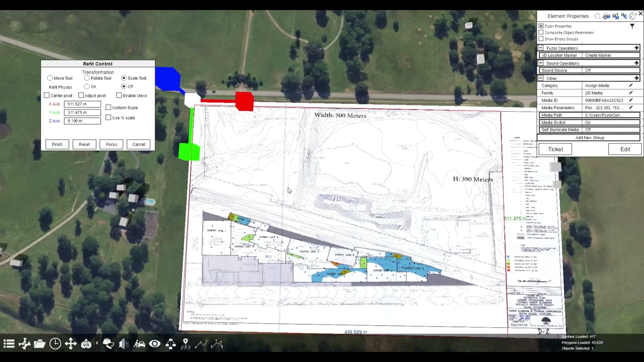Click Focus in Refit Control
644x362 pixels.
pos(112,144)
